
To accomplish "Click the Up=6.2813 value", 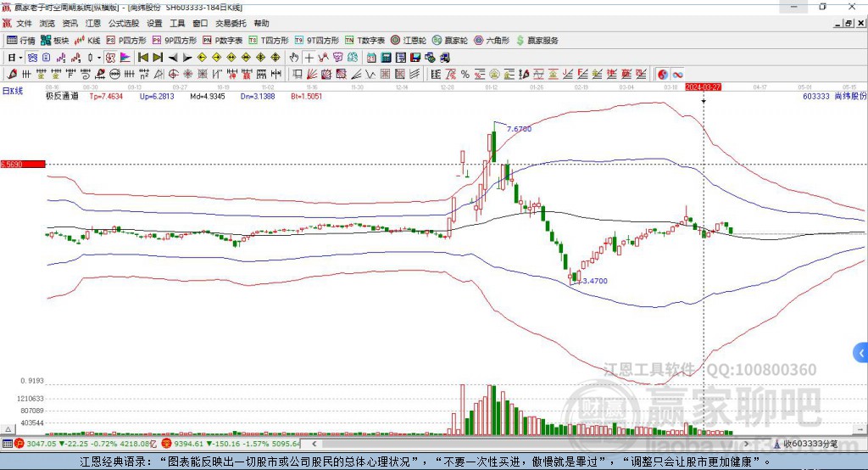I will [157, 97].
